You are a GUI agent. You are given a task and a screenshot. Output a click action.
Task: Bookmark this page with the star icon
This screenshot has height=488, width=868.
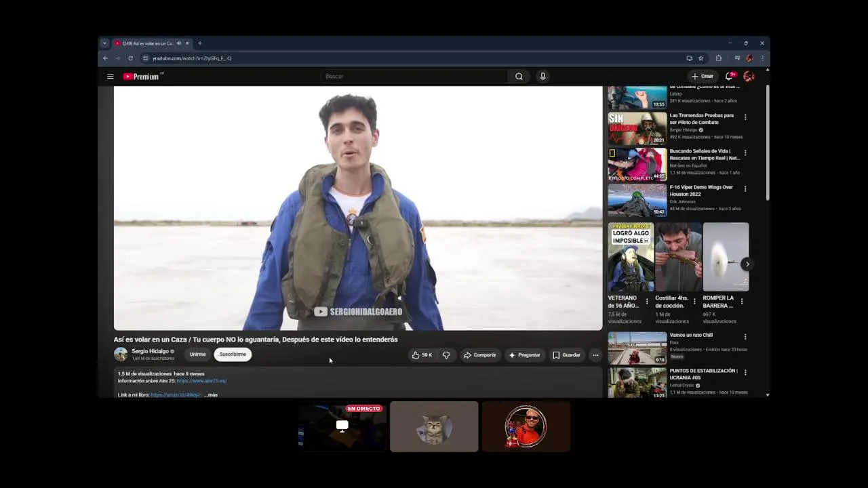pos(701,58)
